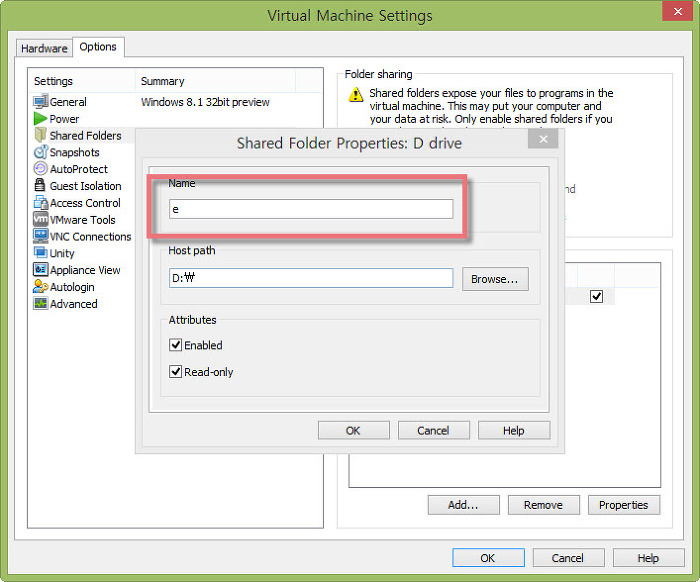Click the General settings icon

[41, 102]
